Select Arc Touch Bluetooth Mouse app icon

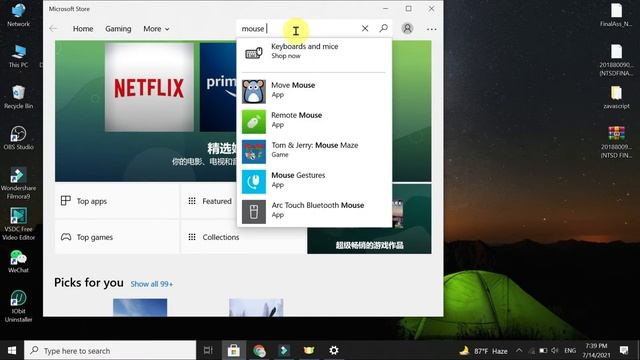(253, 211)
